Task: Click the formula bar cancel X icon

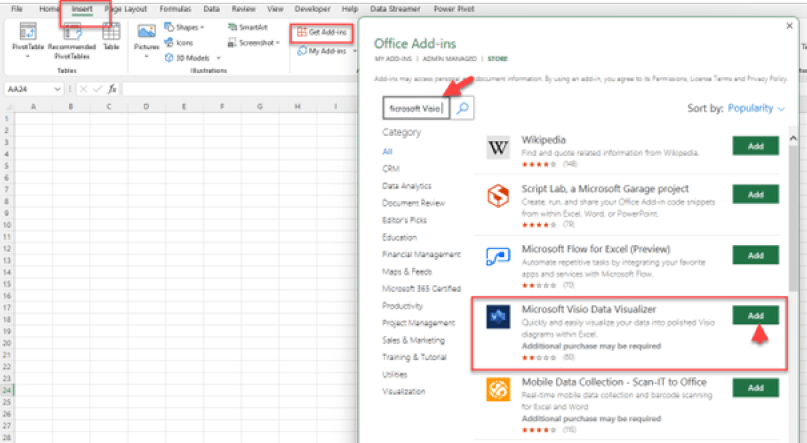Action: (x=83, y=89)
